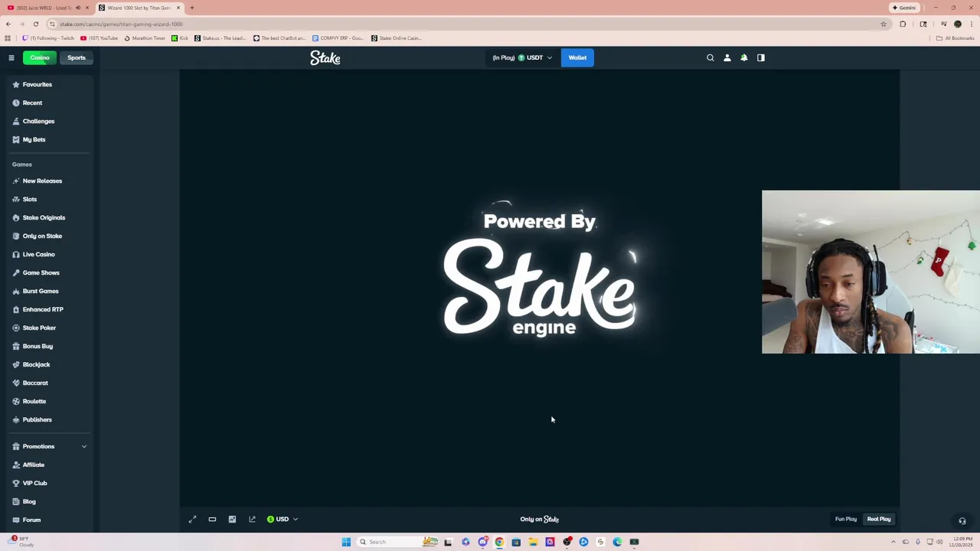This screenshot has height=551, width=980.
Task: Open the Chrome profile avatar
Action: pyautogui.click(x=958, y=24)
